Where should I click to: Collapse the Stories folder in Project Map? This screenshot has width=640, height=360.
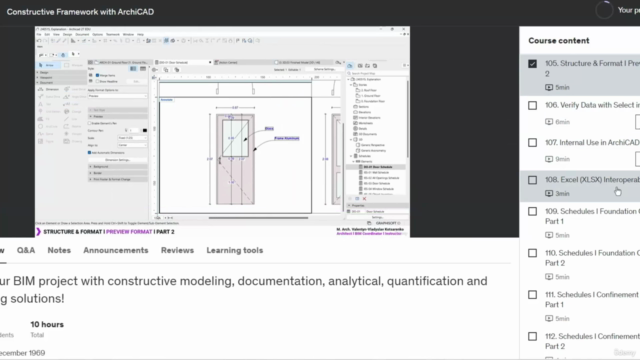point(351,85)
